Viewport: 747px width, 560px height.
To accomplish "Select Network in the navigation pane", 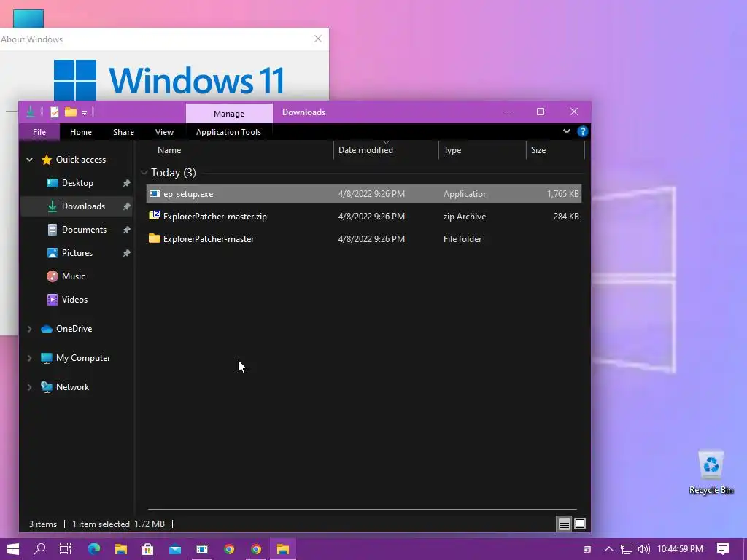I will (72, 387).
